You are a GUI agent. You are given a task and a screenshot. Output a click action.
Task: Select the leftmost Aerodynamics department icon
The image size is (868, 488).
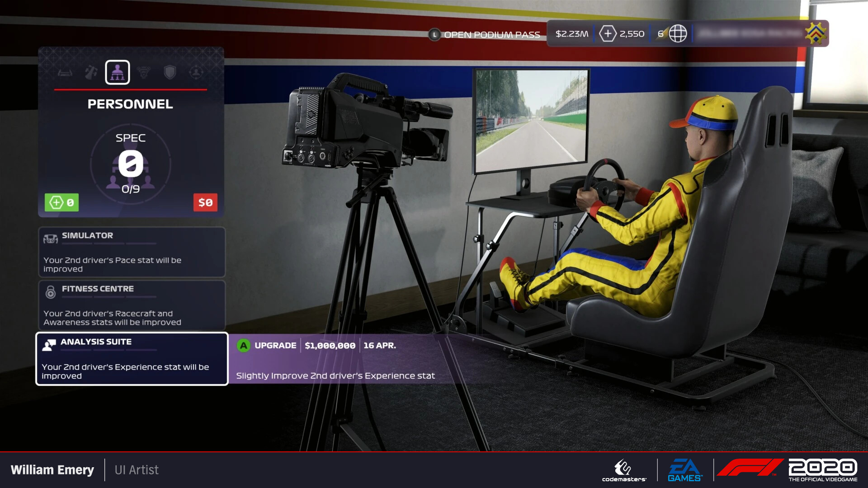coord(65,72)
